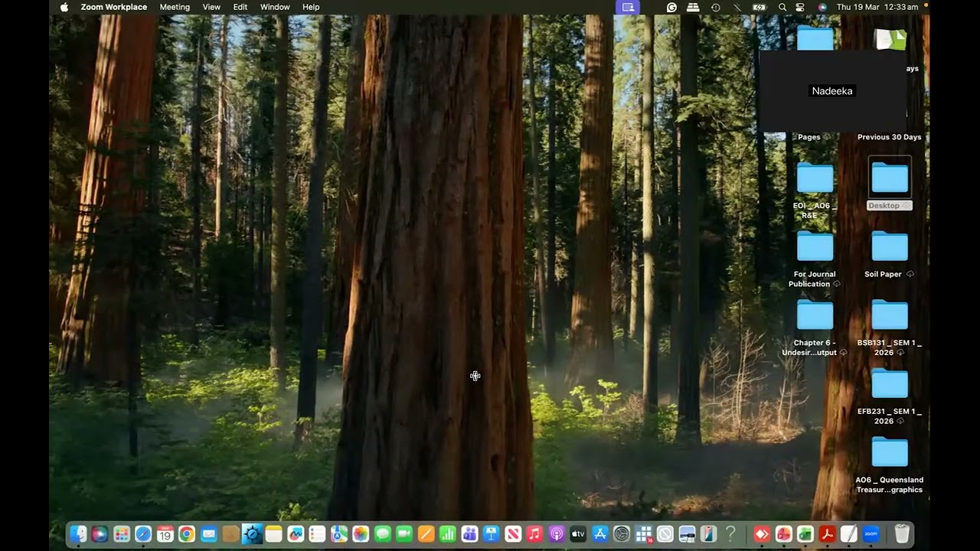
Task: Open Microsoft Teams in dock
Action: click(470, 534)
